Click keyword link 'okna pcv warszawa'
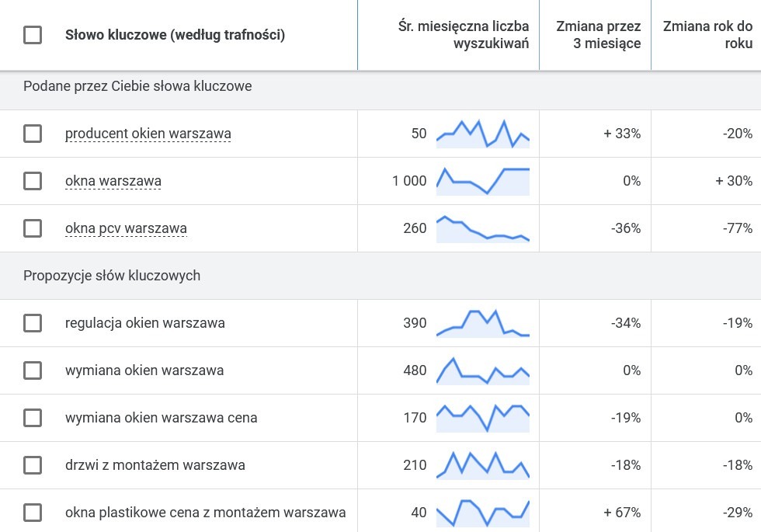This screenshot has width=761, height=532. coord(126,228)
